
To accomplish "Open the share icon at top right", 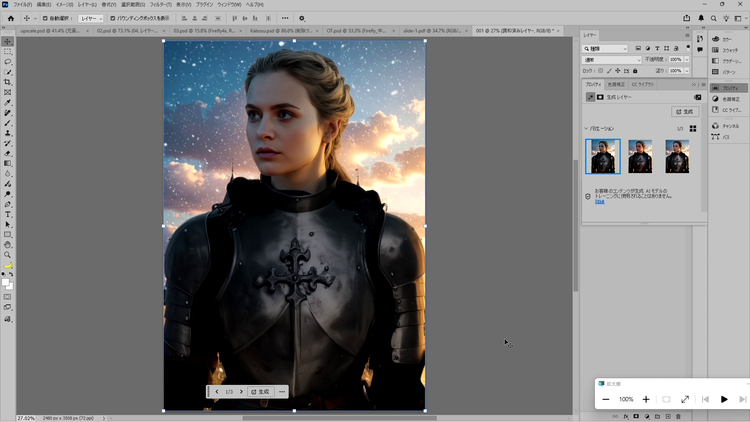I will click(687, 18).
